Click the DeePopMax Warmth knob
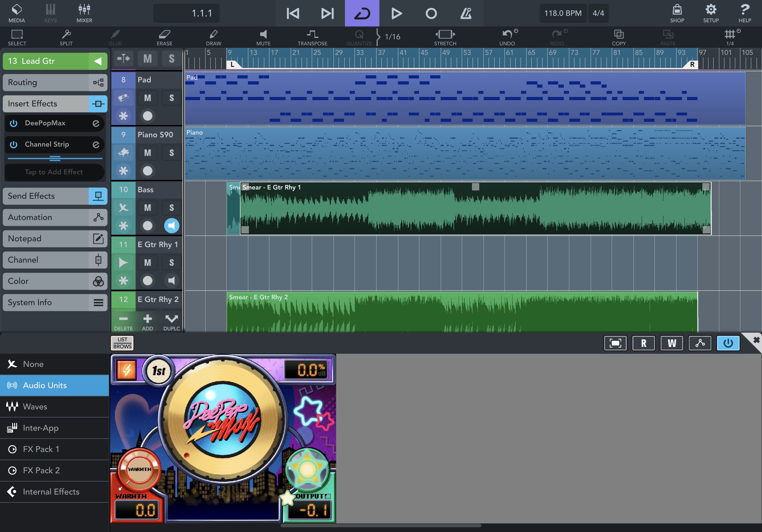Image resolution: width=762 pixels, height=532 pixels. click(x=139, y=469)
